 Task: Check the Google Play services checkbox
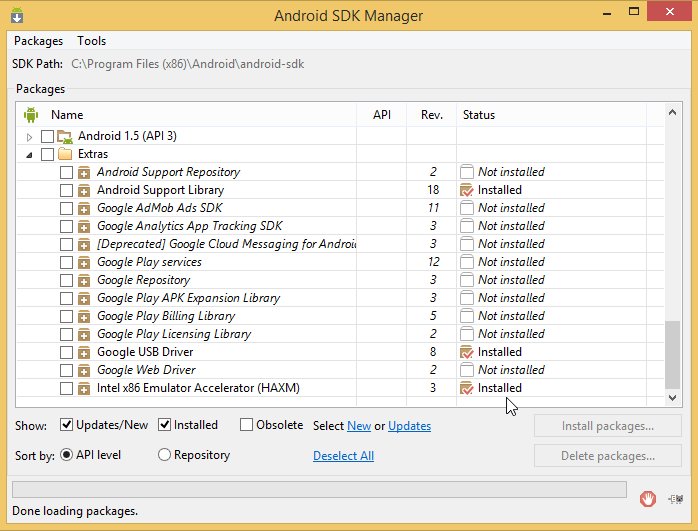click(66, 262)
